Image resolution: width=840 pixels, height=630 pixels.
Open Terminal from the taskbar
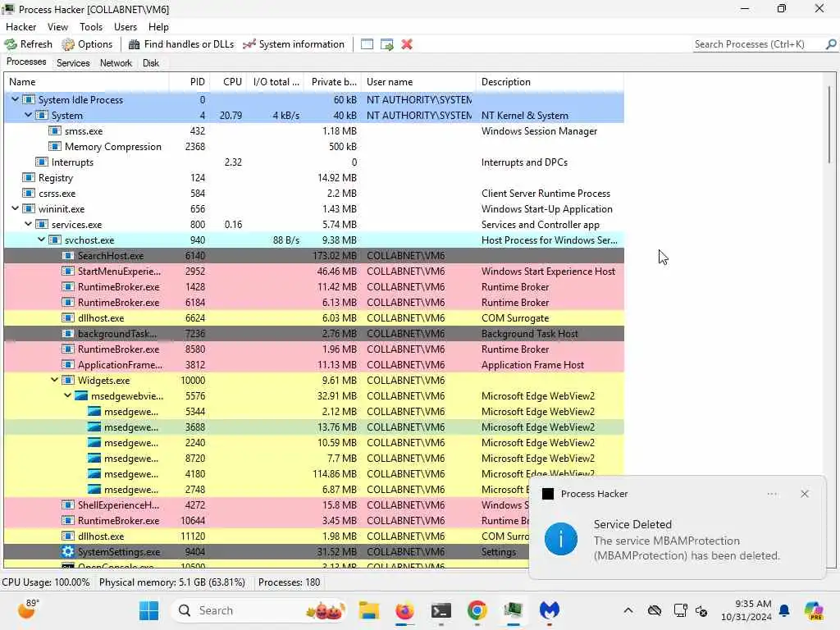[441, 610]
